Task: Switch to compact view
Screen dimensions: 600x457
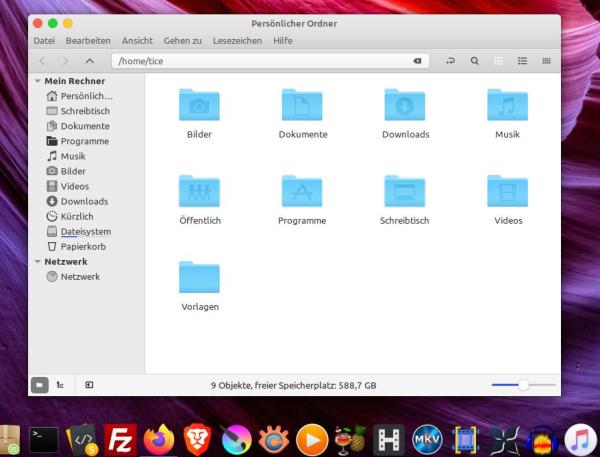Action: coord(546,61)
